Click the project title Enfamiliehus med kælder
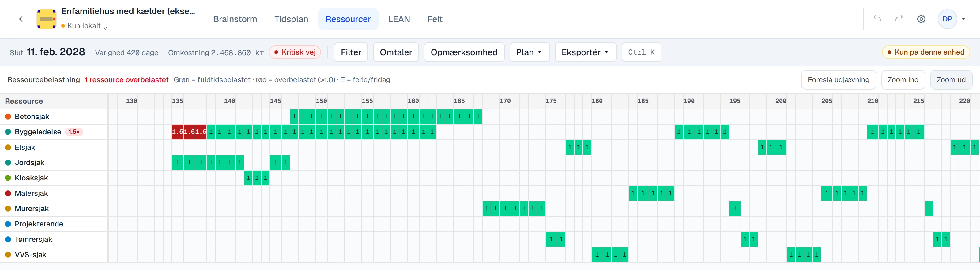 [128, 11]
